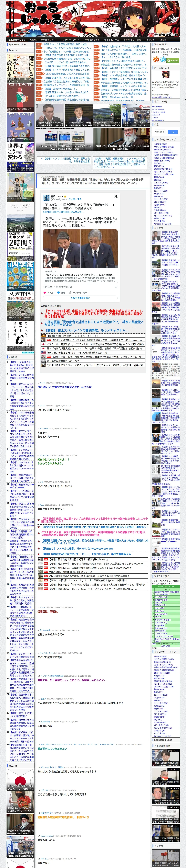
Task: Click the tweet timestamp 午前10:37 · 2025年6月13日
Action: pyautogui.click(x=57, y=287)
